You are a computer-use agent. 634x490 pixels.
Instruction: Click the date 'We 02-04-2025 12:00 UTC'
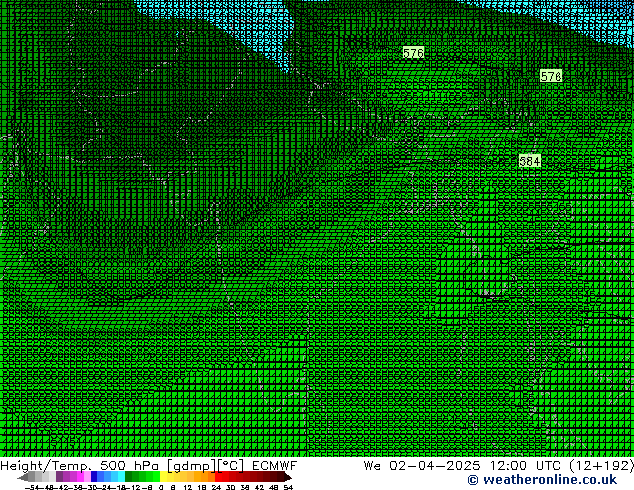click(464, 466)
